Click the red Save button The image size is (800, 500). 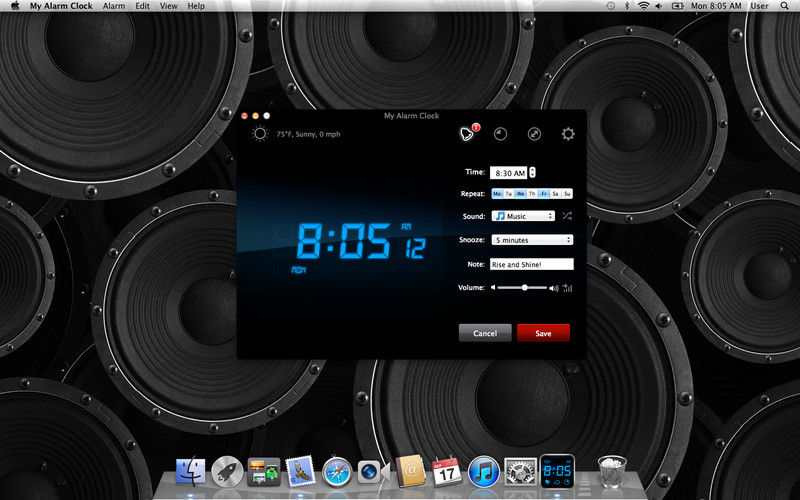point(543,333)
